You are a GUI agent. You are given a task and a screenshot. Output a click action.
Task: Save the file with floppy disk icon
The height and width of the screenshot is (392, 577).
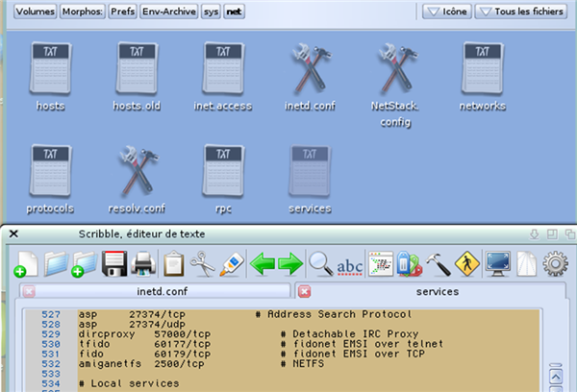tap(114, 263)
